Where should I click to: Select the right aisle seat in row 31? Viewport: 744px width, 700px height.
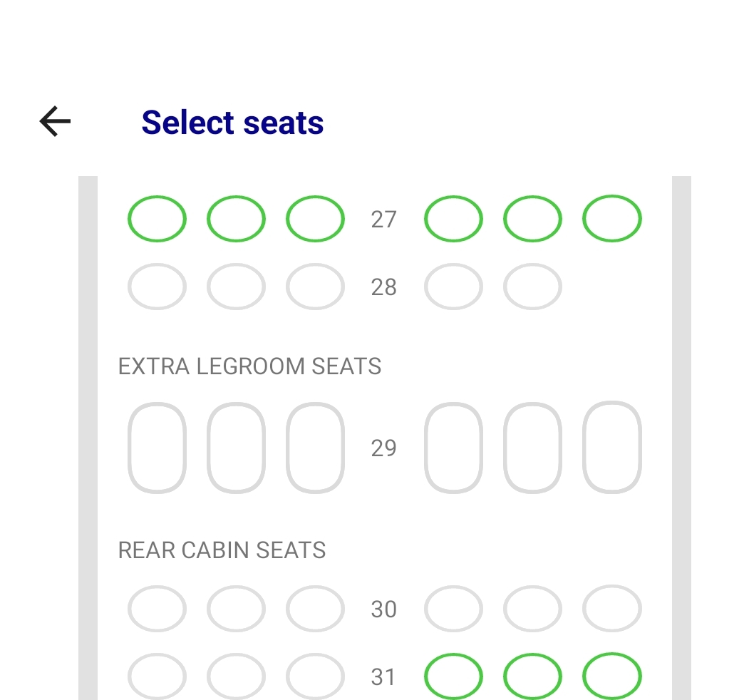(x=453, y=676)
